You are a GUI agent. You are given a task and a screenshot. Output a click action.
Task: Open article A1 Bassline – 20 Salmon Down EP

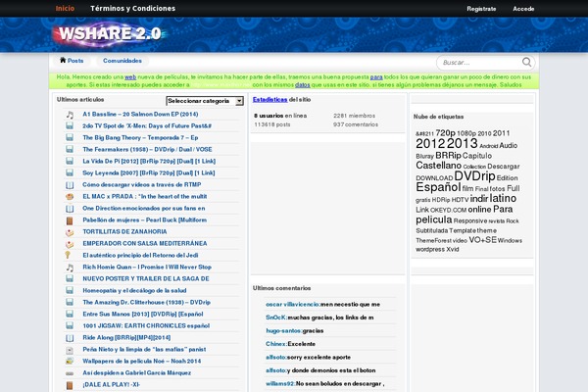[x=140, y=114]
